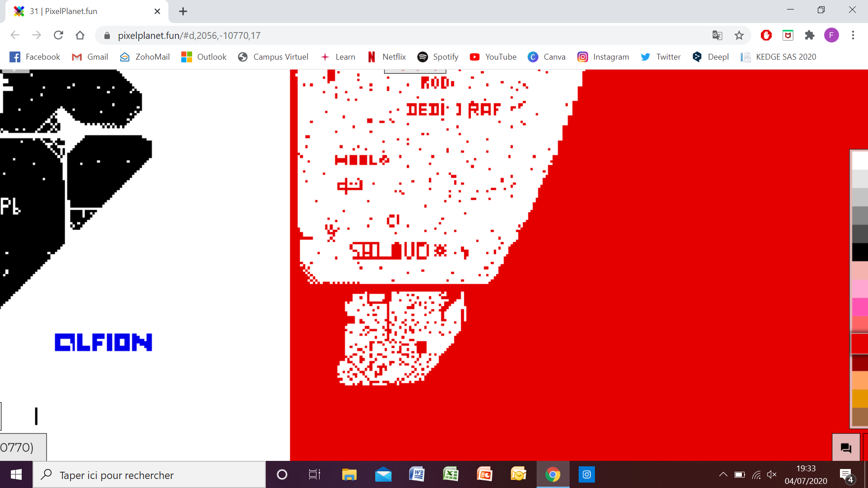Open the Facebook bookmark
The height and width of the screenshot is (488, 868).
(35, 57)
